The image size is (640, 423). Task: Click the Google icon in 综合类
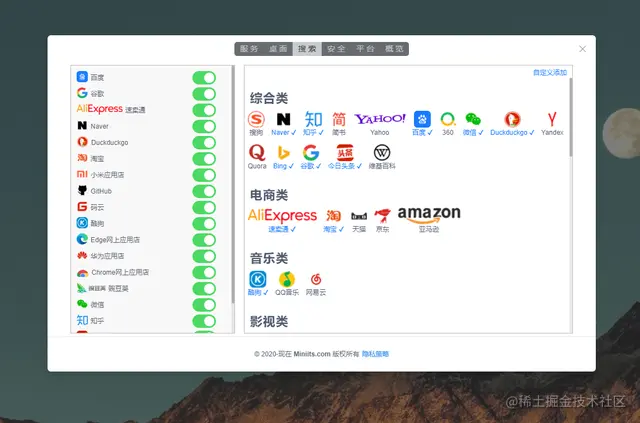coord(311,153)
